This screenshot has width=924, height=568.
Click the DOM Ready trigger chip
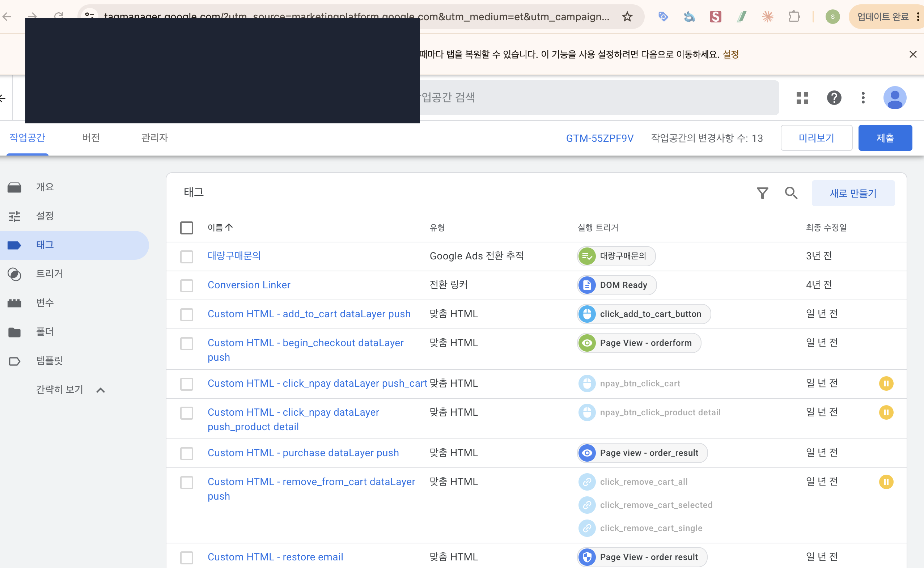click(x=617, y=285)
